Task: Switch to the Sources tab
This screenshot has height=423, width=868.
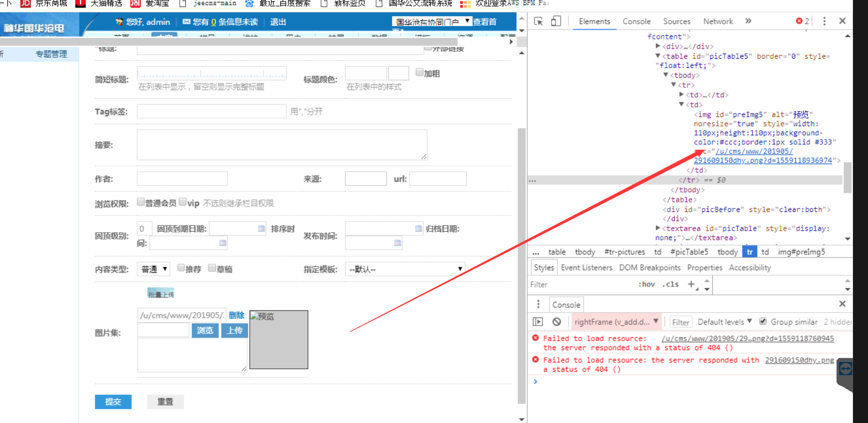Action: click(x=677, y=22)
